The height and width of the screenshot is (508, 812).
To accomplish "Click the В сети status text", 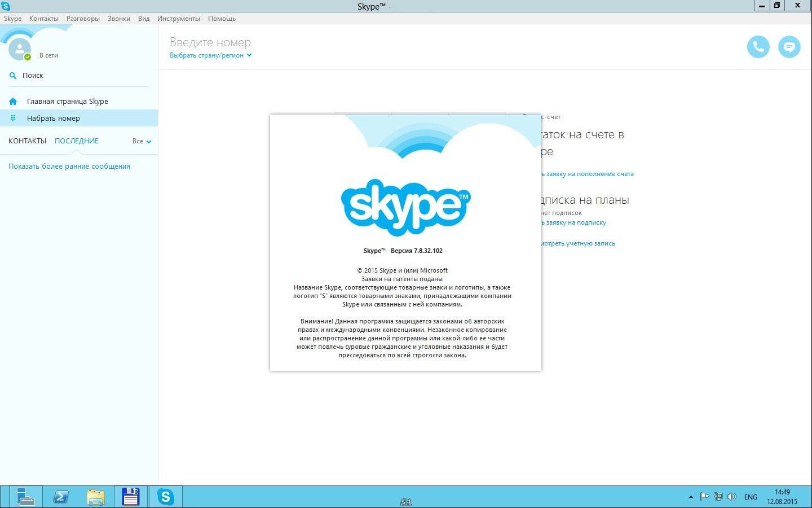I will pos(48,55).
